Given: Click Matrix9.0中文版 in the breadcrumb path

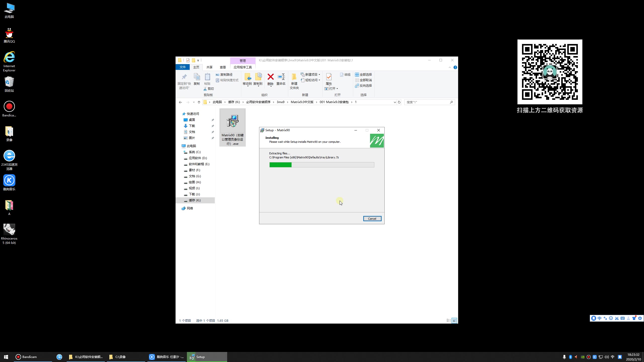Looking at the screenshot, I should click(x=302, y=102).
